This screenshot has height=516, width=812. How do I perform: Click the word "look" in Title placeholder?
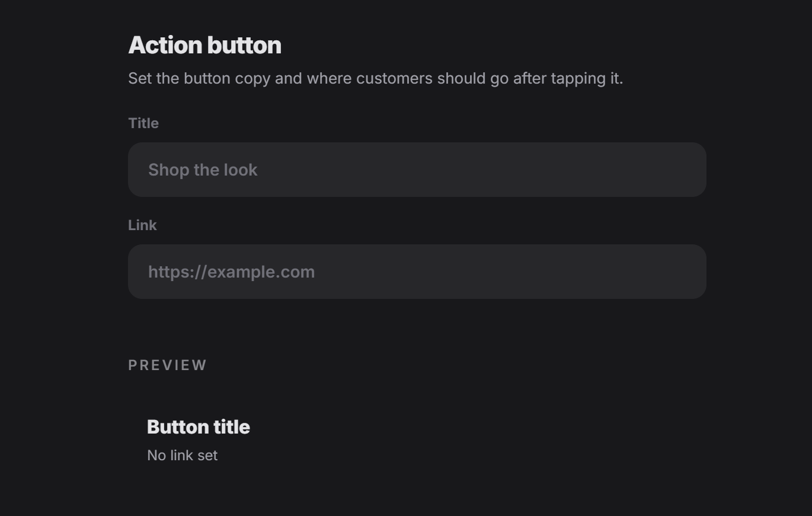pos(241,170)
